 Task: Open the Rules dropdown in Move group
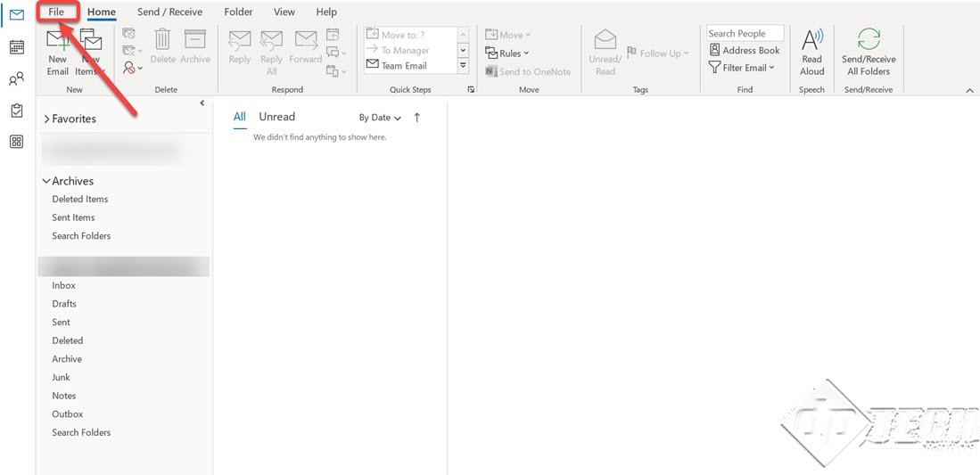tap(508, 53)
